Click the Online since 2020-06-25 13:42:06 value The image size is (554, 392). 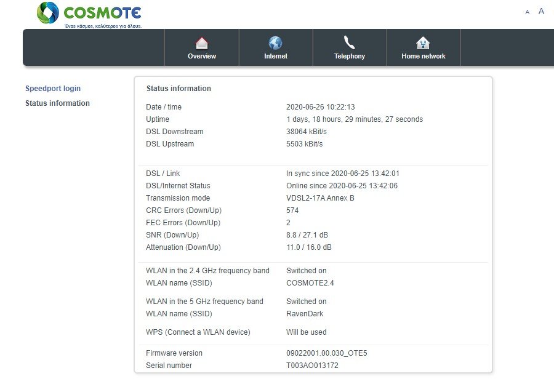(x=342, y=186)
